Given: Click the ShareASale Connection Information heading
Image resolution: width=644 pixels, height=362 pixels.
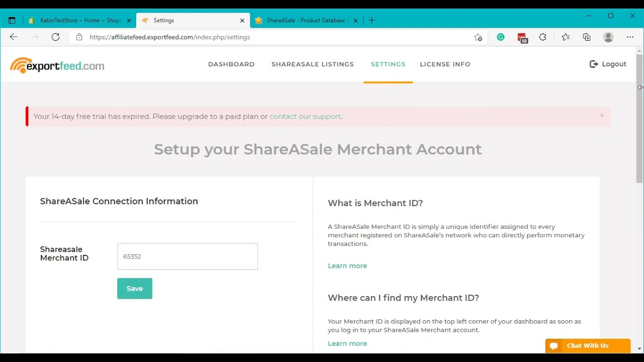Looking at the screenshot, I should click(x=119, y=202).
